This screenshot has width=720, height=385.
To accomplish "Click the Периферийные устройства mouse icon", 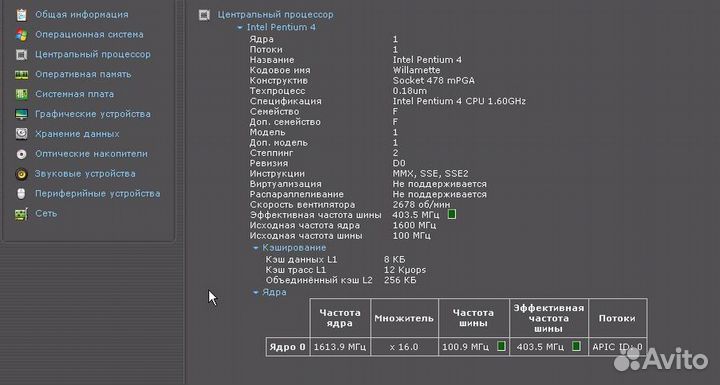I will [21, 193].
